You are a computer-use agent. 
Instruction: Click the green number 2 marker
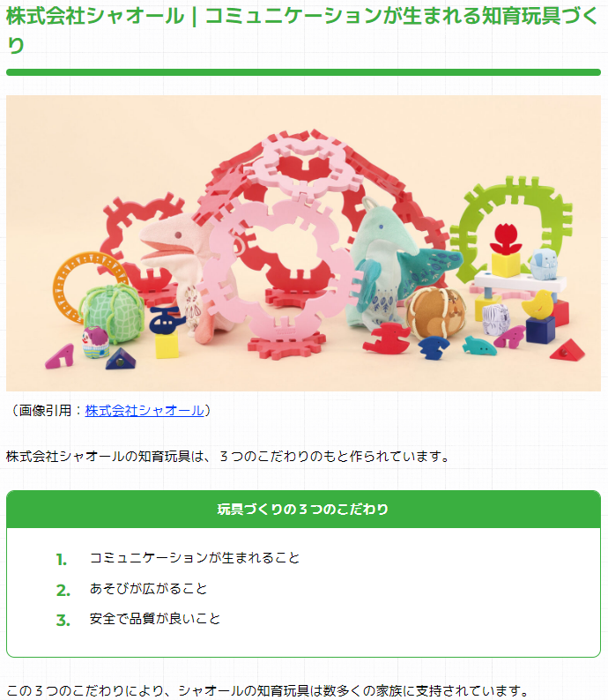point(63,590)
